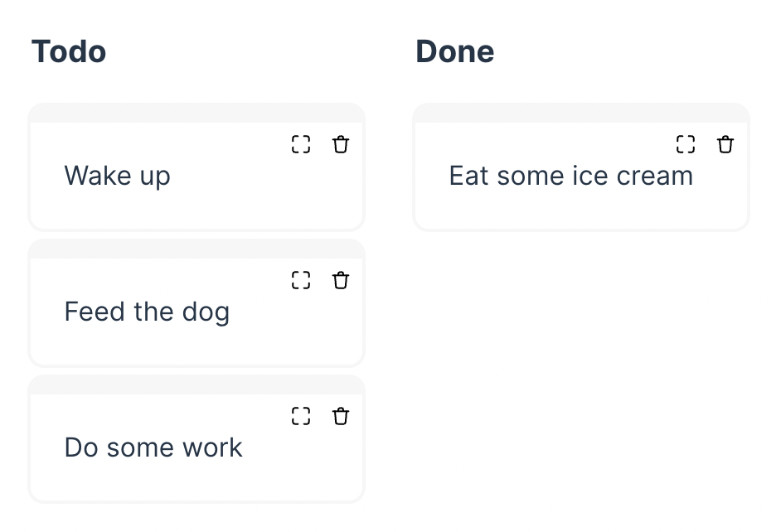
Task: Select the "Do some work" task label
Action: point(153,448)
